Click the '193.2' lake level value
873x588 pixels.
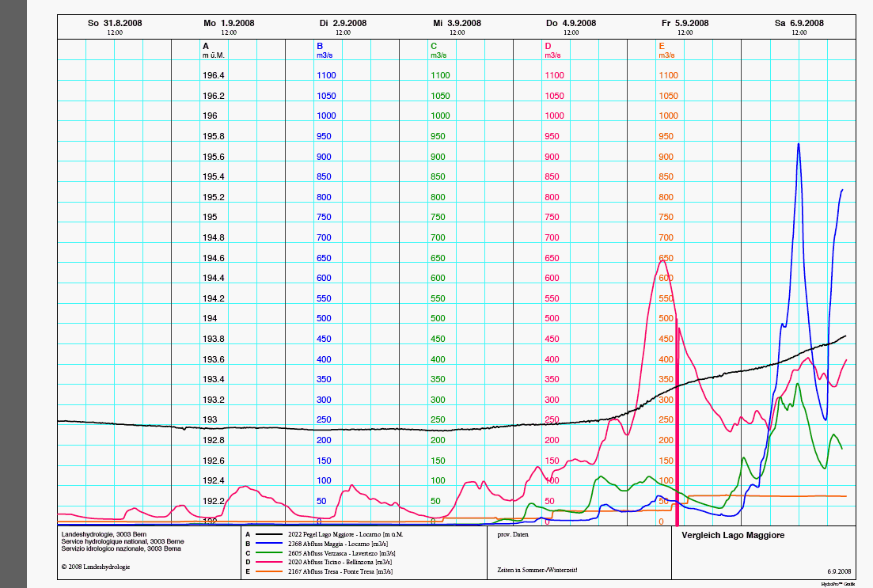pos(214,400)
